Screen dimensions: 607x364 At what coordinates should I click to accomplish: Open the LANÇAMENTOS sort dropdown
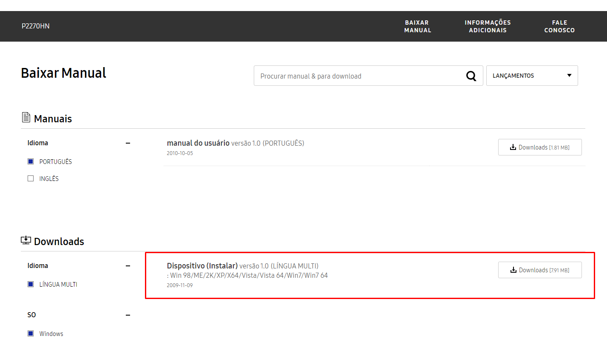(x=532, y=76)
